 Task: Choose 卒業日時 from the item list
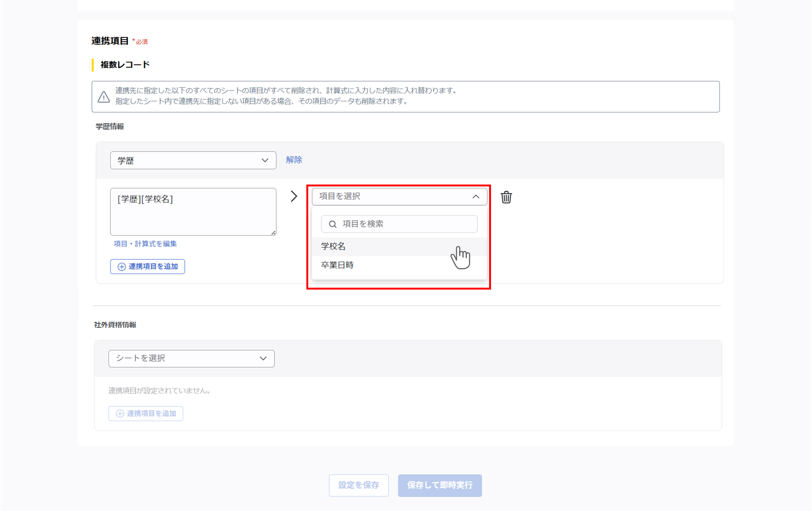(x=338, y=265)
